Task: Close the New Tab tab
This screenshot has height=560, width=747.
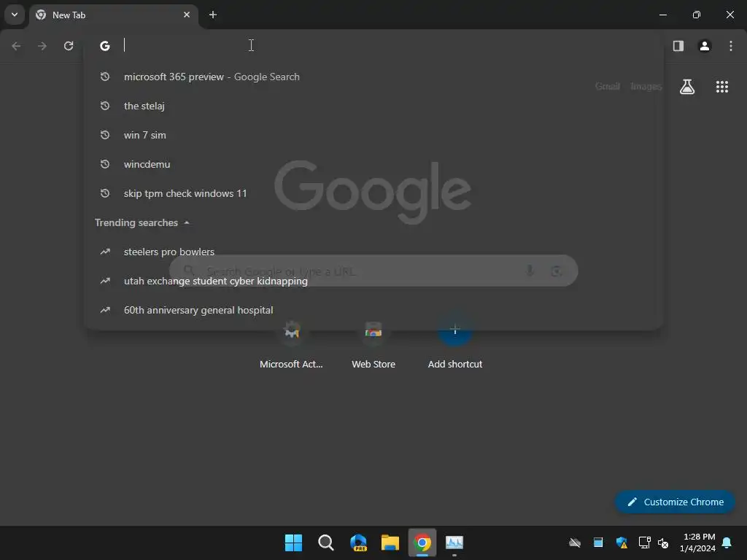Action: 187,15
